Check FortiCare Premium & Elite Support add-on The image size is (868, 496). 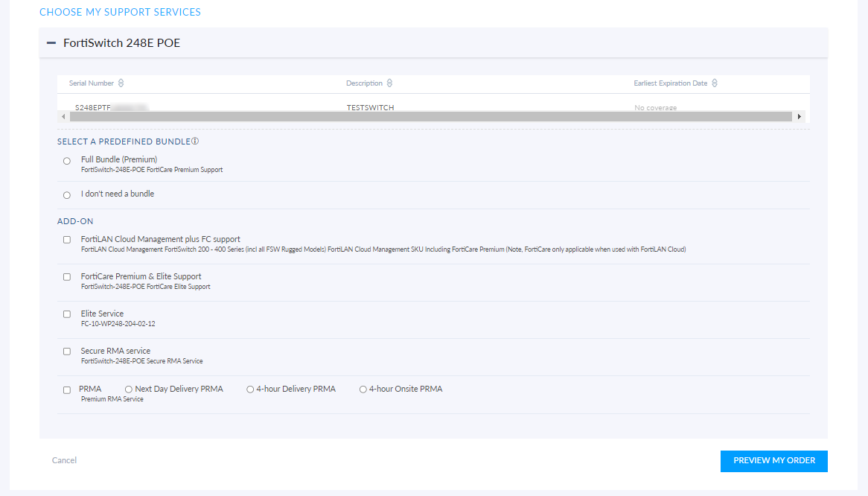(x=66, y=276)
